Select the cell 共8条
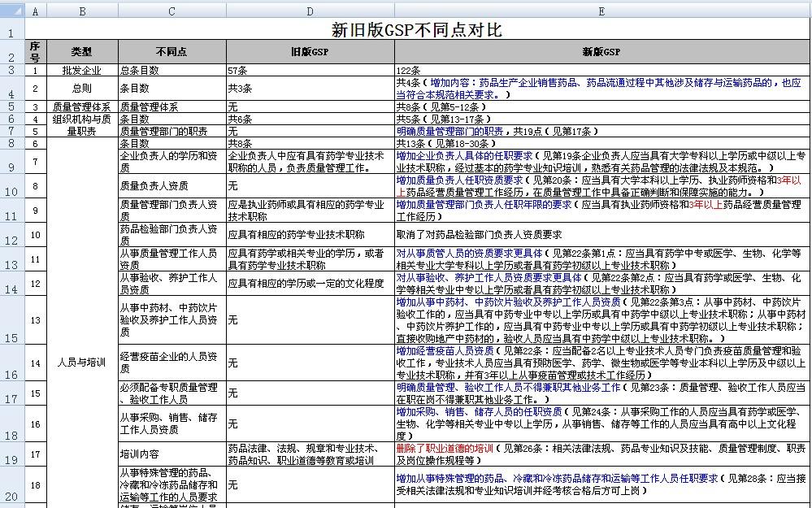Viewport: 812px width, 508px height. pyautogui.click(x=310, y=143)
